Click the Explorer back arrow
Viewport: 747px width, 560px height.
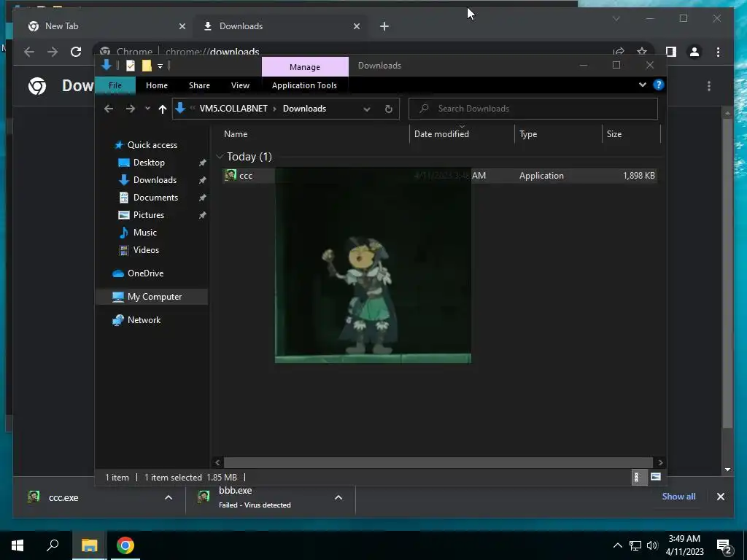pyautogui.click(x=109, y=109)
